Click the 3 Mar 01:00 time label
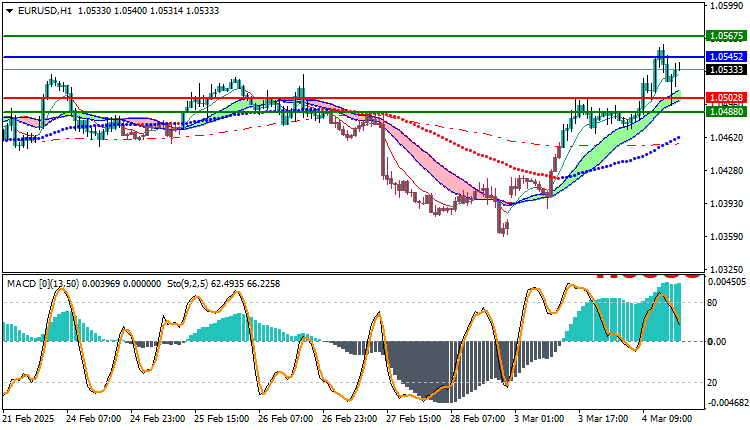The width and height of the screenshot is (750, 430). pyautogui.click(x=539, y=419)
